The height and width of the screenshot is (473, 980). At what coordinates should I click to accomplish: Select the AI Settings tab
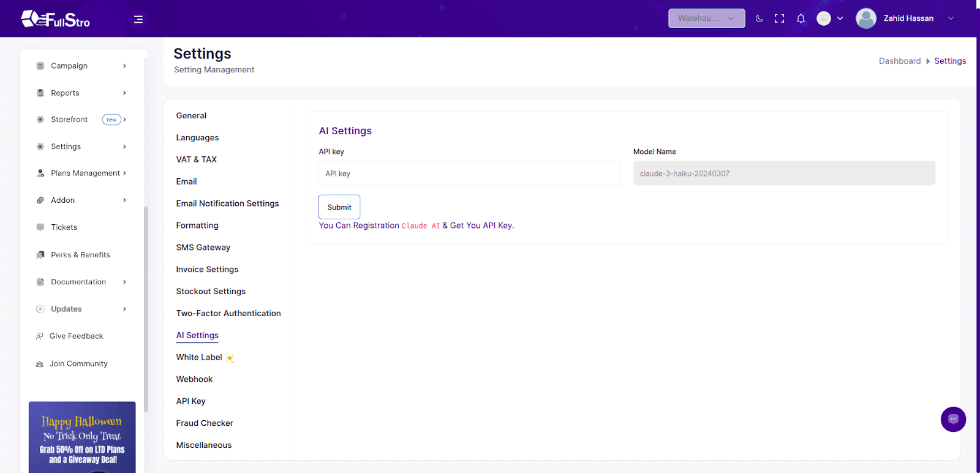197,335
